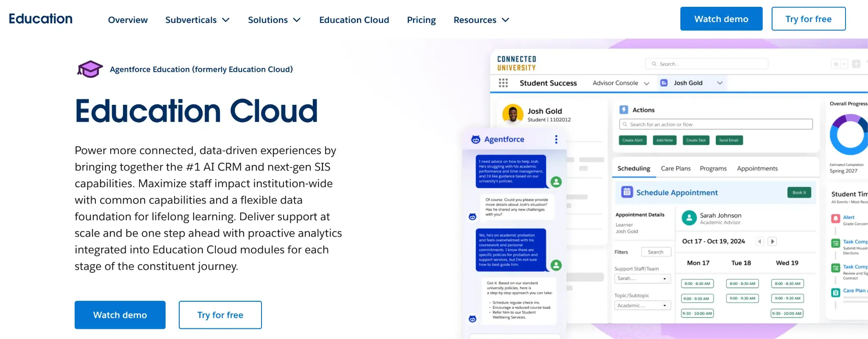Image resolution: width=868 pixels, height=339 pixels.
Task: Go to next date range arrow
Action: [772, 241]
